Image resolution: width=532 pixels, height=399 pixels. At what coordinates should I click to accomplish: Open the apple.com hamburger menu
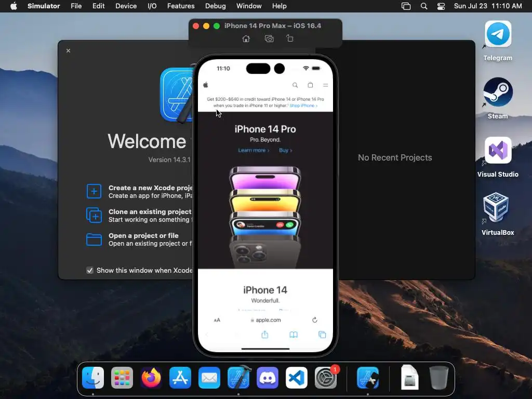(x=325, y=85)
